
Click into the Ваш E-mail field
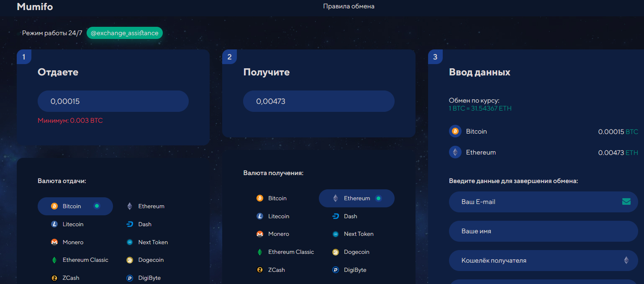click(544, 202)
